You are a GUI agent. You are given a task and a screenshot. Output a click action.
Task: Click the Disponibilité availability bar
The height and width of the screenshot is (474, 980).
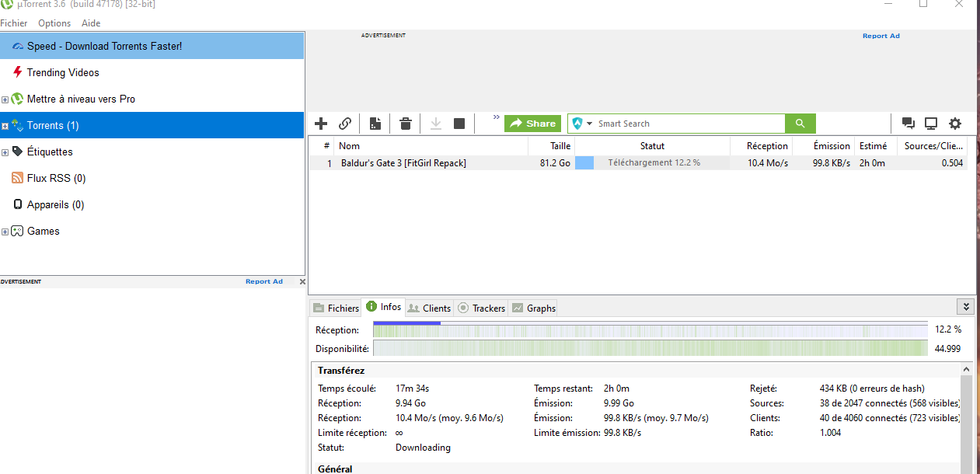tap(650, 348)
